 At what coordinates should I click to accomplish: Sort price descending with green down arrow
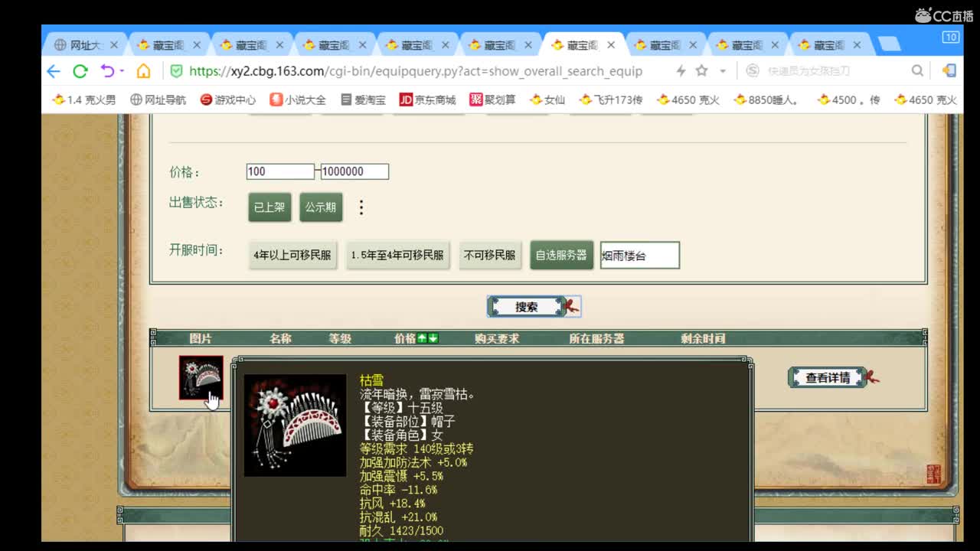pos(433,338)
